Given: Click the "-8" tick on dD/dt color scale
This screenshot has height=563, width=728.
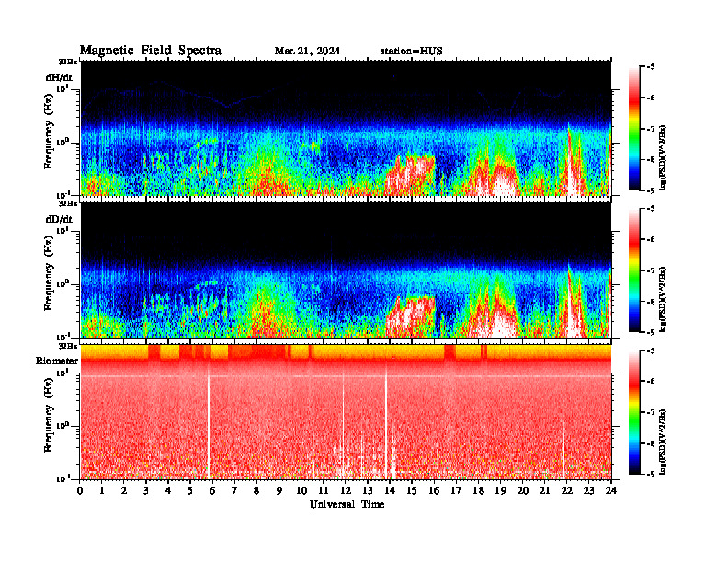Looking at the screenshot, I should pos(652,302).
